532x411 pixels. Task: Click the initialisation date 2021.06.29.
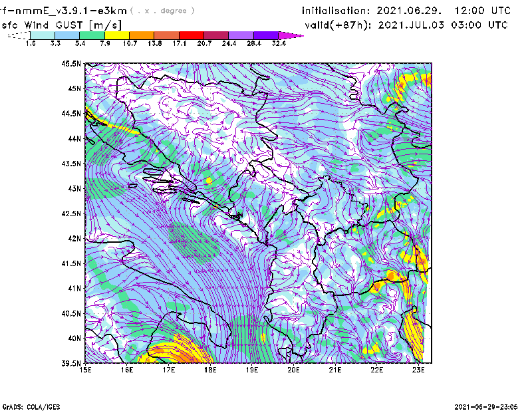pos(409,11)
